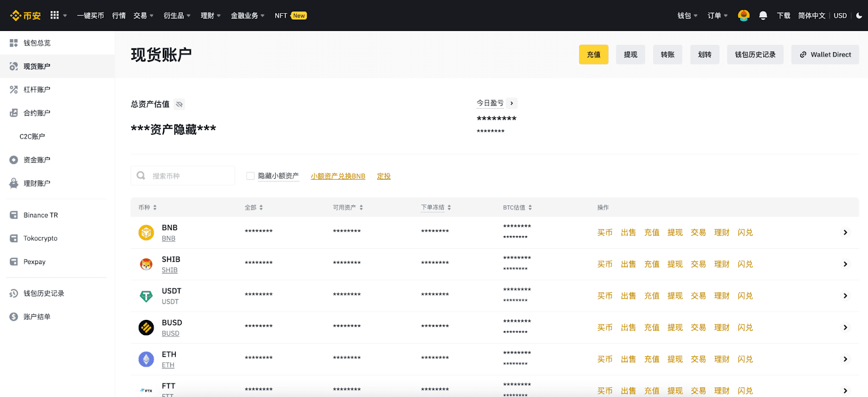Expand the USDT row chevron arrow

tap(845, 296)
